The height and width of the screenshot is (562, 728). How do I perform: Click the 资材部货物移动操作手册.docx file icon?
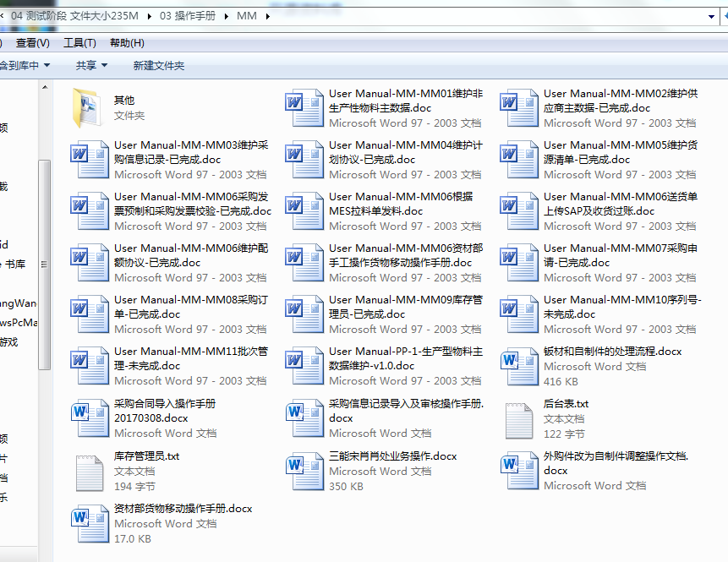coord(89,523)
